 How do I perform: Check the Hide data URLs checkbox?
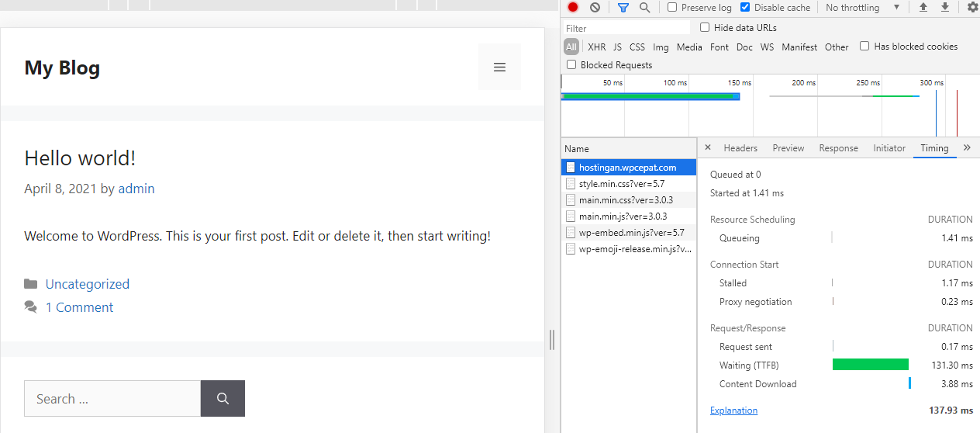[705, 27]
